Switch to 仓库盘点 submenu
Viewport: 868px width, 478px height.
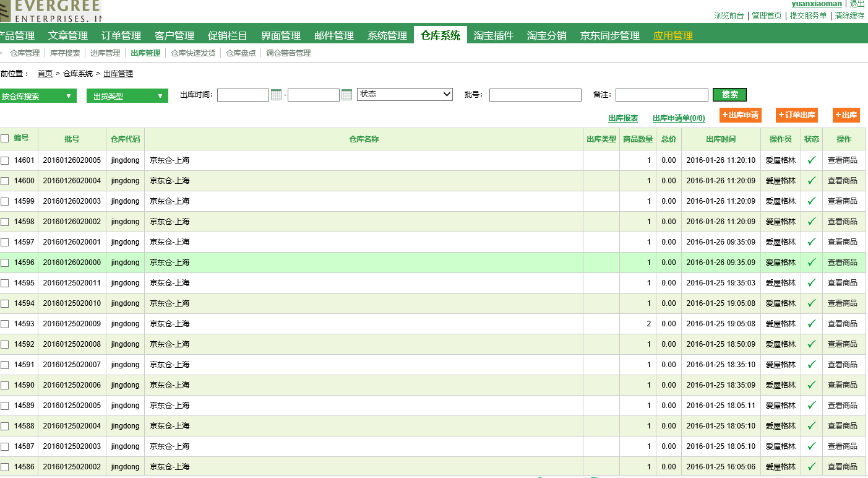tap(241, 53)
